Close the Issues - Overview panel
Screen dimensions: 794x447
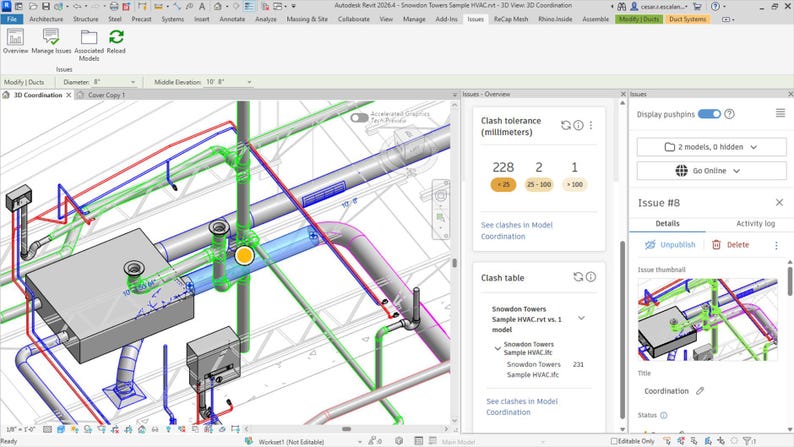pyautogui.click(x=623, y=94)
